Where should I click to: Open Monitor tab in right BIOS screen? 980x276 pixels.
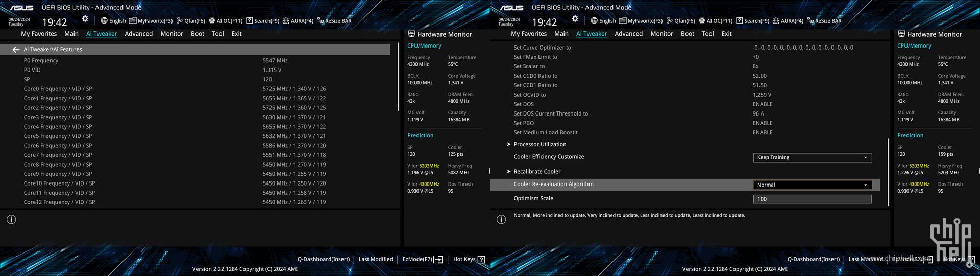(x=661, y=34)
